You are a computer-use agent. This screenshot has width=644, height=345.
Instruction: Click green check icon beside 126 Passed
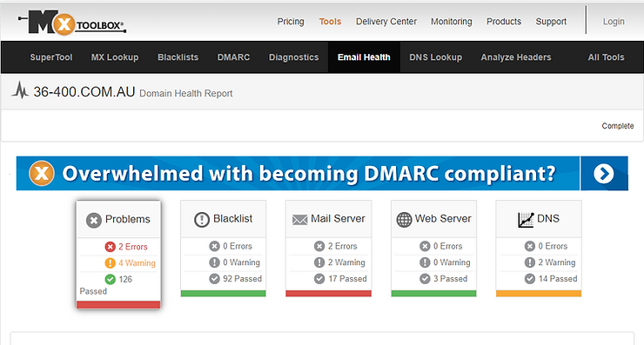point(110,279)
